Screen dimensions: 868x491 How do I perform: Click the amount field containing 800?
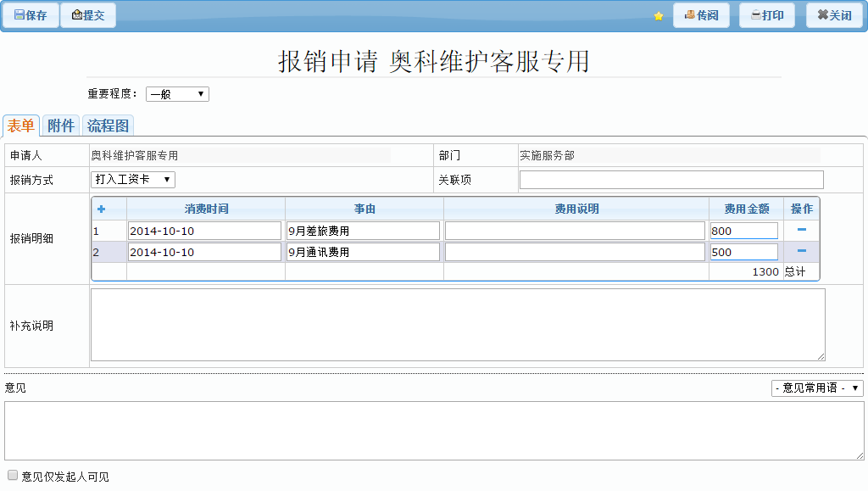[x=743, y=231]
